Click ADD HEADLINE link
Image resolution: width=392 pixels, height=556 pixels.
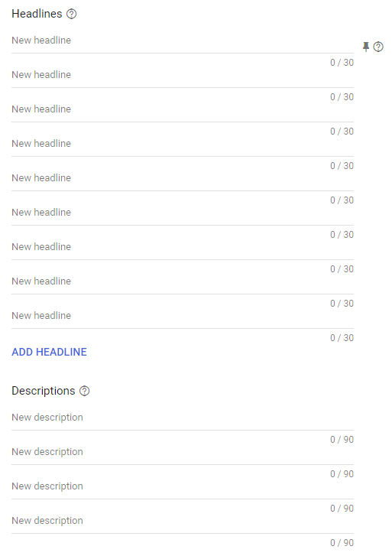(x=49, y=352)
